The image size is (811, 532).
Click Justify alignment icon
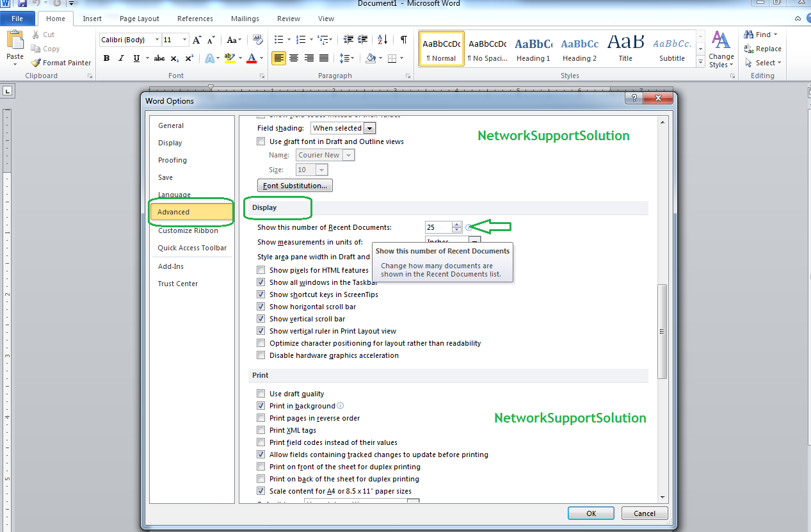pos(324,58)
